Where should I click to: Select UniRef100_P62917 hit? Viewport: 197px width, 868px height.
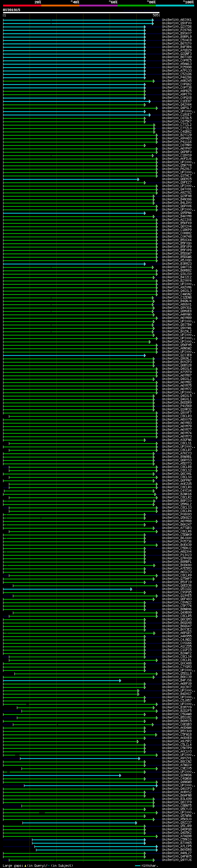(176, 169)
